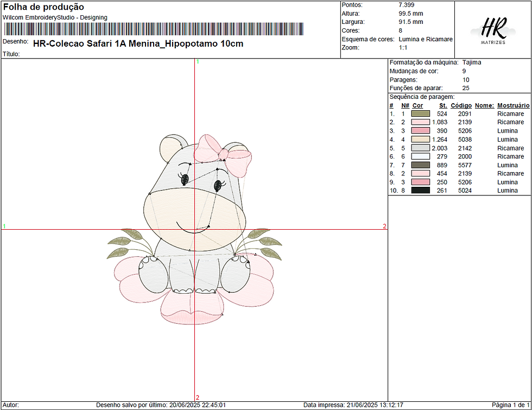
Task: Select the black swatch with code 5024
Action: [420, 191]
